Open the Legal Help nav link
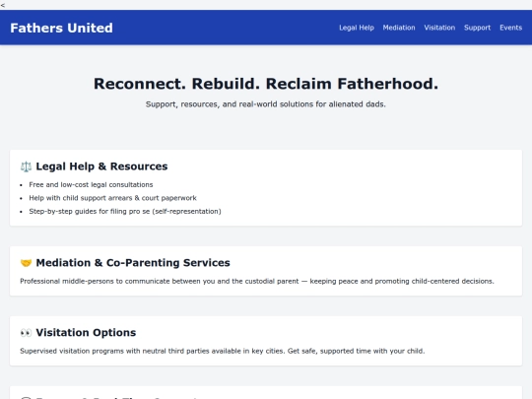Viewport: 532px width, 399px height. coord(357,28)
